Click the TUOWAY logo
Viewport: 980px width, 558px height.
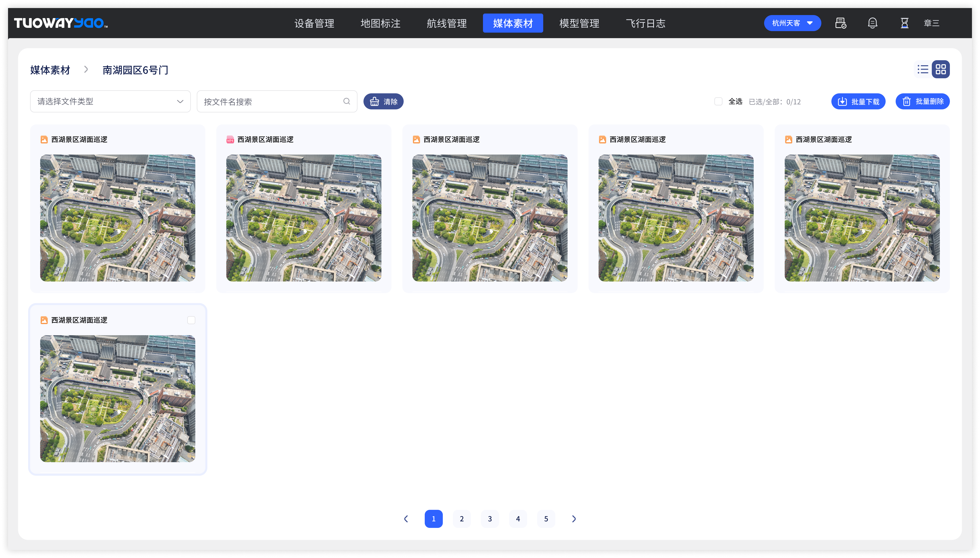pyautogui.click(x=60, y=23)
